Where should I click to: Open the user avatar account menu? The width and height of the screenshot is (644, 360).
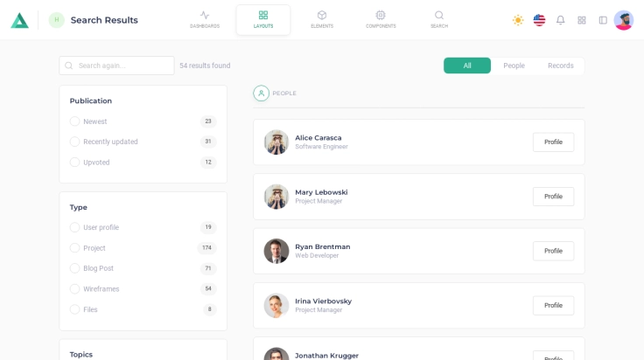pyautogui.click(x=623, y=20)
